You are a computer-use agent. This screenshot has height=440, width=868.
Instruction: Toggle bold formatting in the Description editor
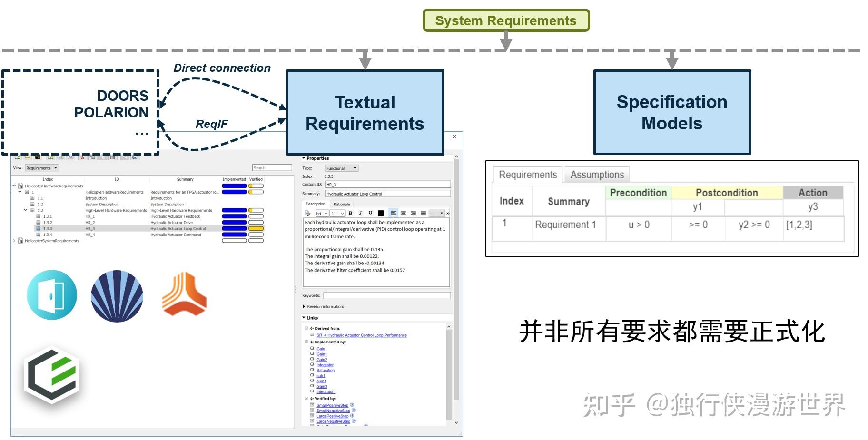(351, 213)
